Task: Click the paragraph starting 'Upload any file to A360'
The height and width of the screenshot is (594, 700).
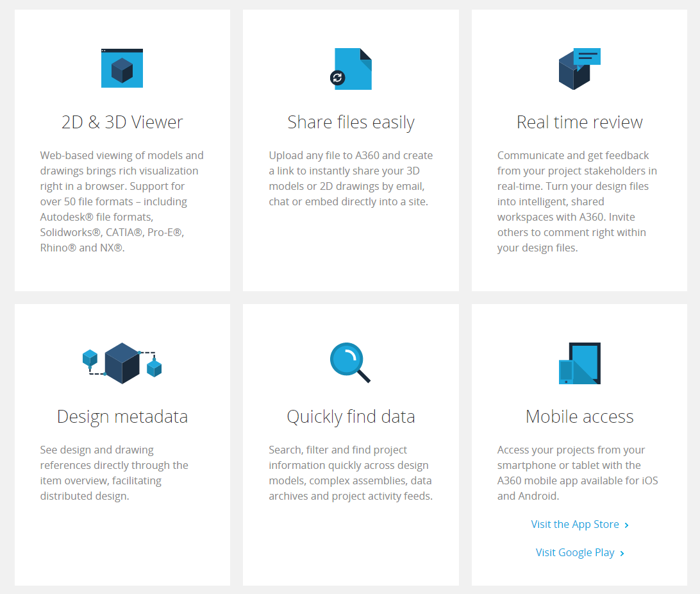Action: tap(351, 178)
